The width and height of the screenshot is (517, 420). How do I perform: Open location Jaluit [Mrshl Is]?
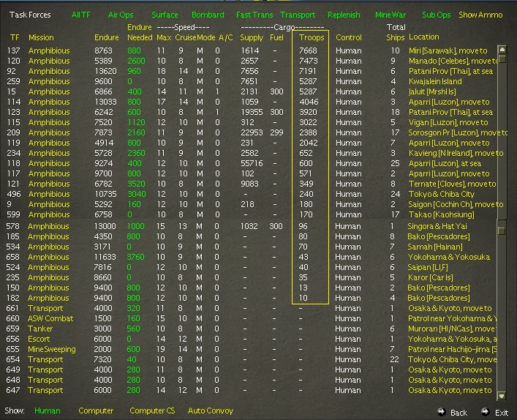click(x=432, y=91)
